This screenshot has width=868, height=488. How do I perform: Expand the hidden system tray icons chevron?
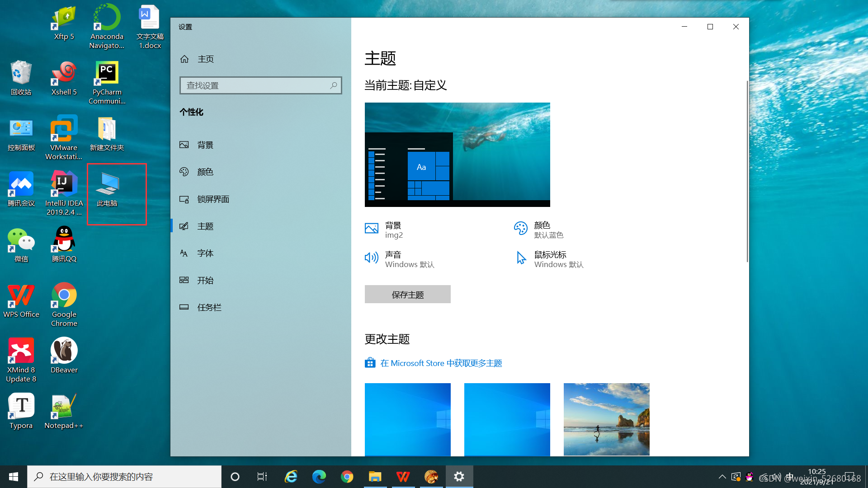coord(722,477)
